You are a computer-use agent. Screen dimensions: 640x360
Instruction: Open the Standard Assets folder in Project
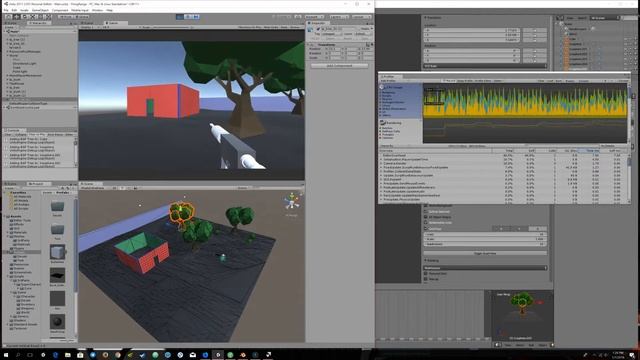point(24,324)
